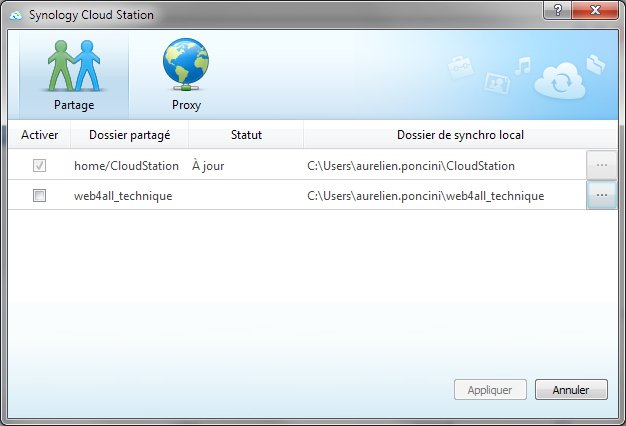Click the C:\Users\aurelien.poncini\CloudStation path

pos(411,166)
